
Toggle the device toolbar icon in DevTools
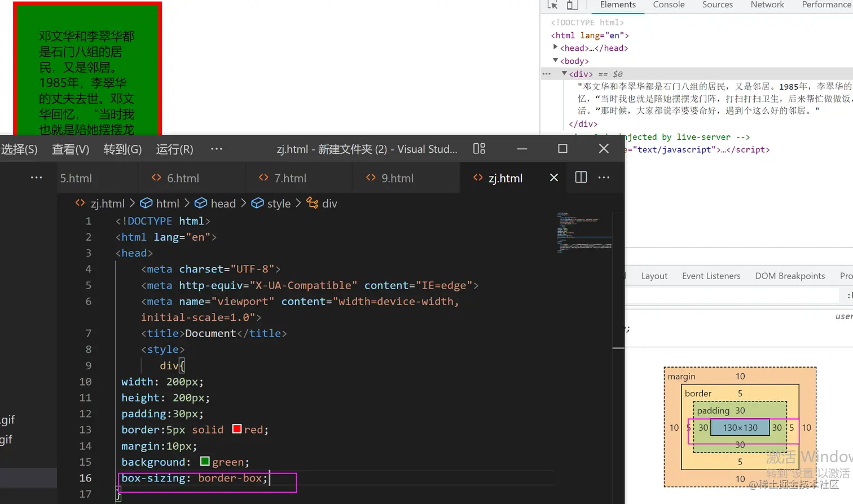(572, 5)
